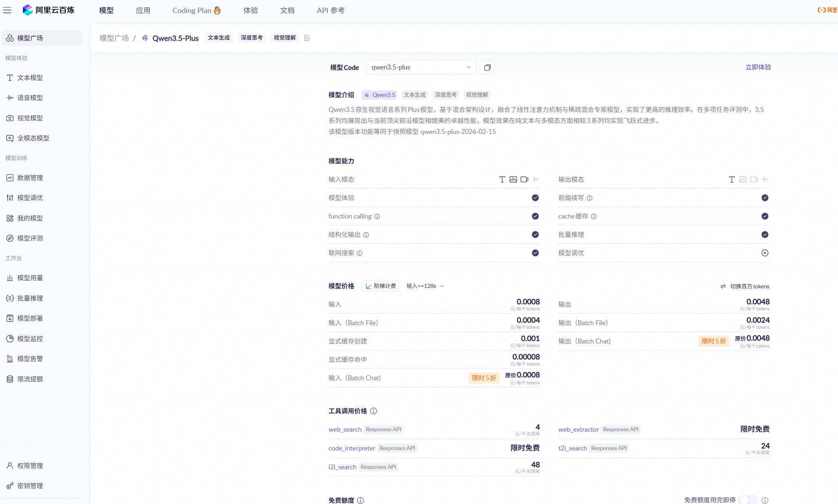Open 模型监控 in the sidebar
This screenshot has width=838, height=504.
[x=30, y=338]
